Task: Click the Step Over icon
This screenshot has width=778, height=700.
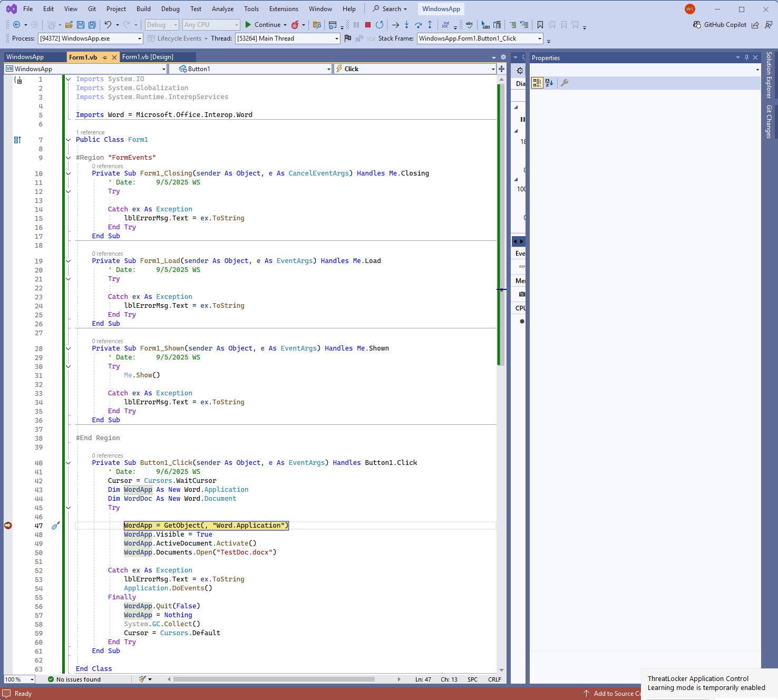Action: [418, 25]
